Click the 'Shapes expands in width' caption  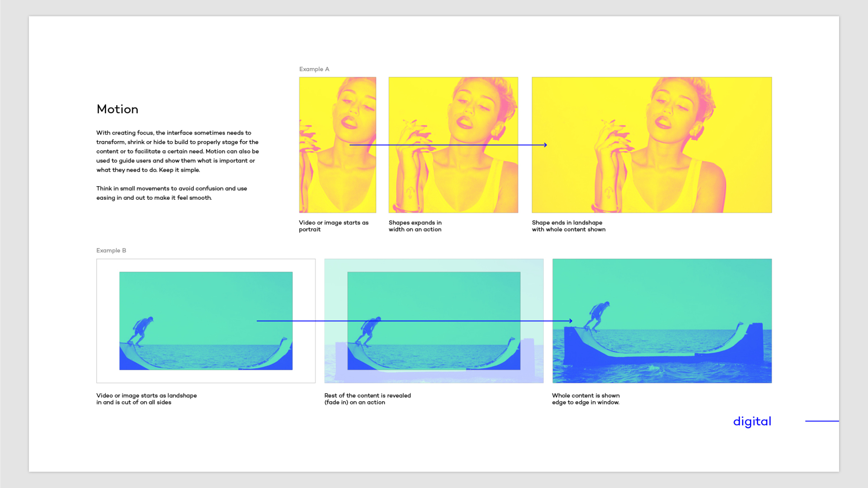(415, 226)
